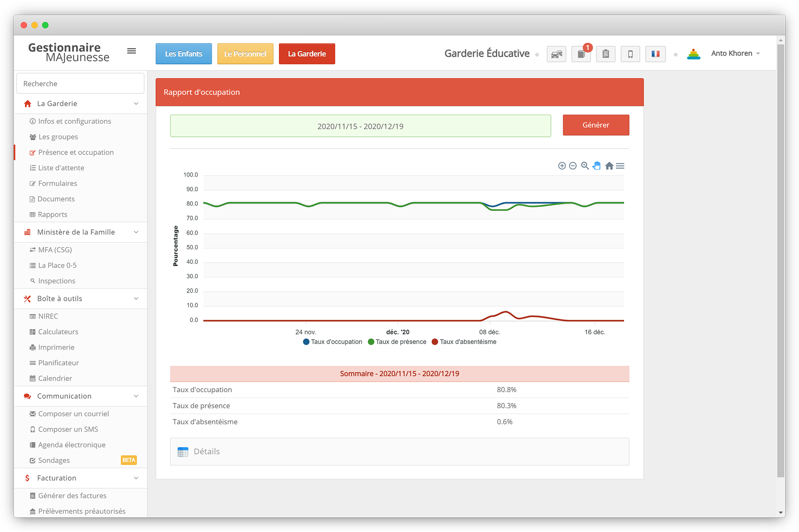Click the Générer button
Image resolution: width=799 pixels, height=532 pixels.
pyautogui.click(x=595, y=125)
